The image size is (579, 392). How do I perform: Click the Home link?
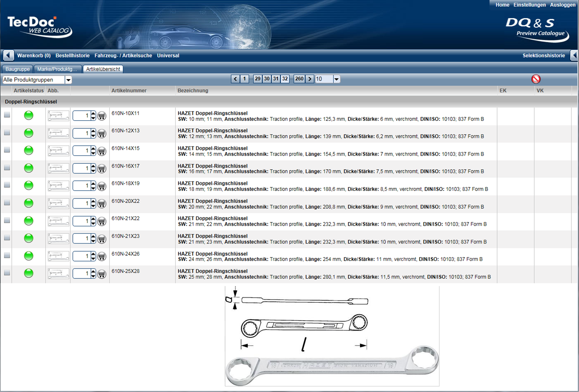point(502,5)
